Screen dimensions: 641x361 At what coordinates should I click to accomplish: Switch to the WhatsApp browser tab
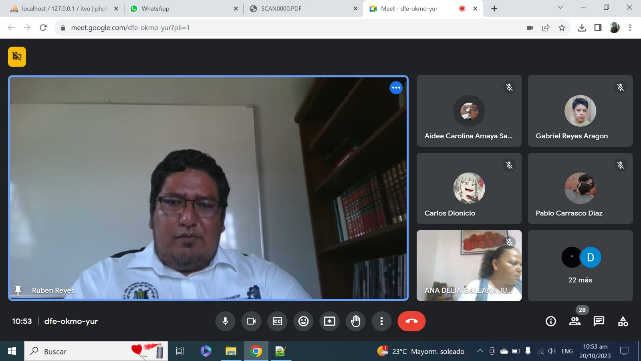[183, 9]
